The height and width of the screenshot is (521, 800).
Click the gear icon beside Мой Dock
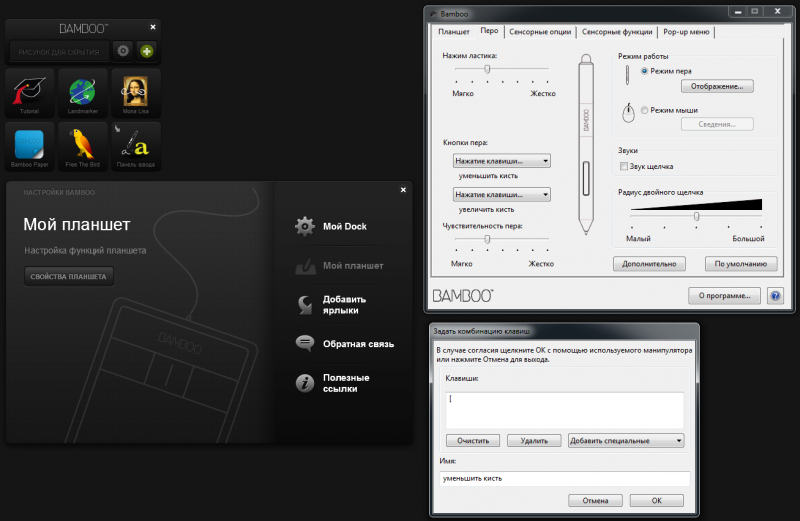pyautogui.click(x=305, y=226)
